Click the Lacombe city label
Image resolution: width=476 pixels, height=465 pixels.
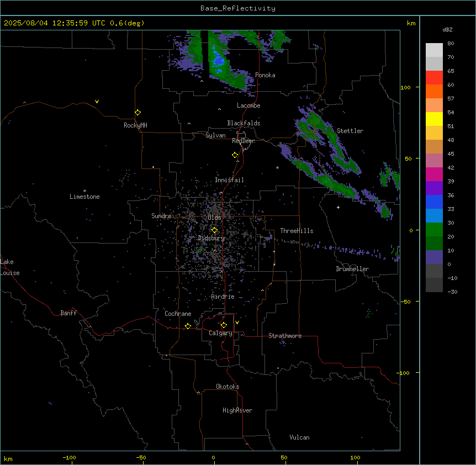pos(248,105)
